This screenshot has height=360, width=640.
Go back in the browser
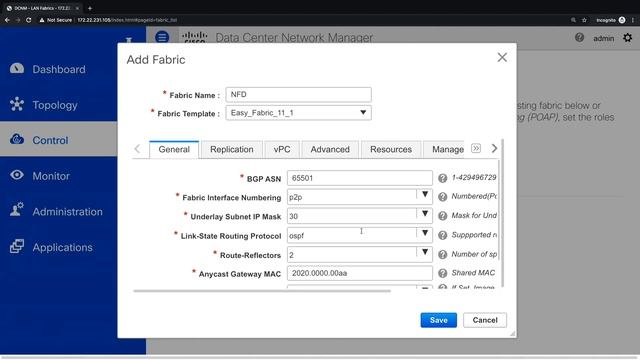(x=7, y=20)
